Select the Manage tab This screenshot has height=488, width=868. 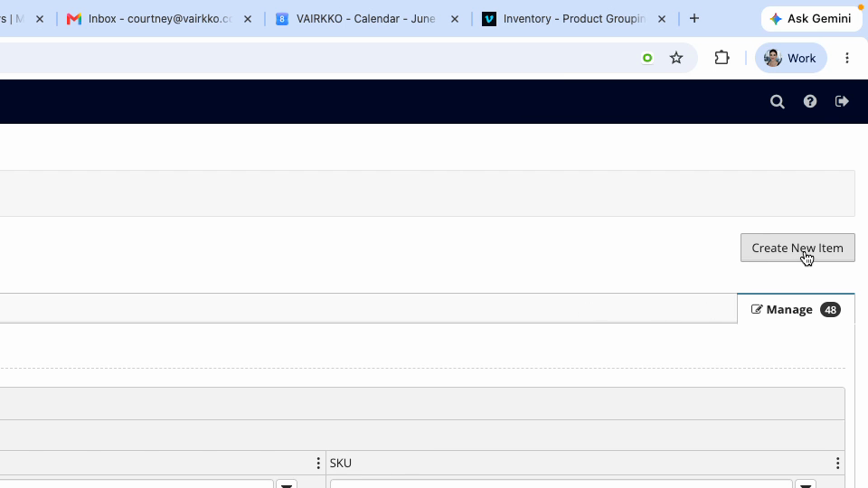click(x=796, y=309)
